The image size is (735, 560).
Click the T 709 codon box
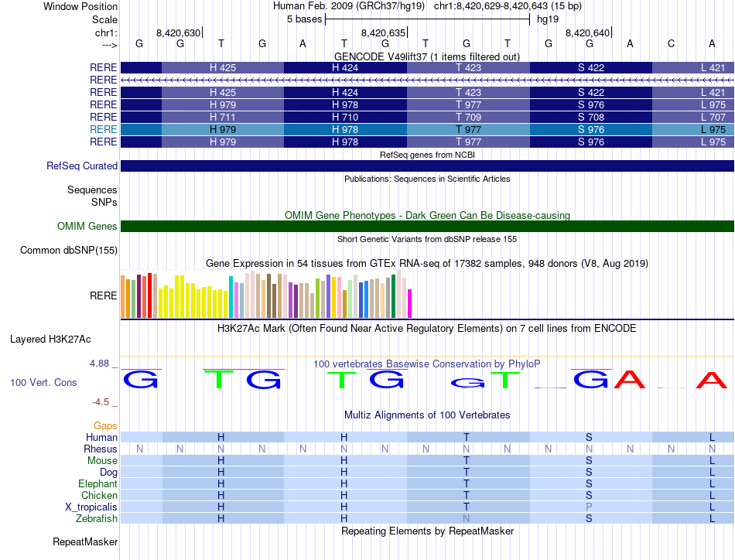(x=468, y=117)
